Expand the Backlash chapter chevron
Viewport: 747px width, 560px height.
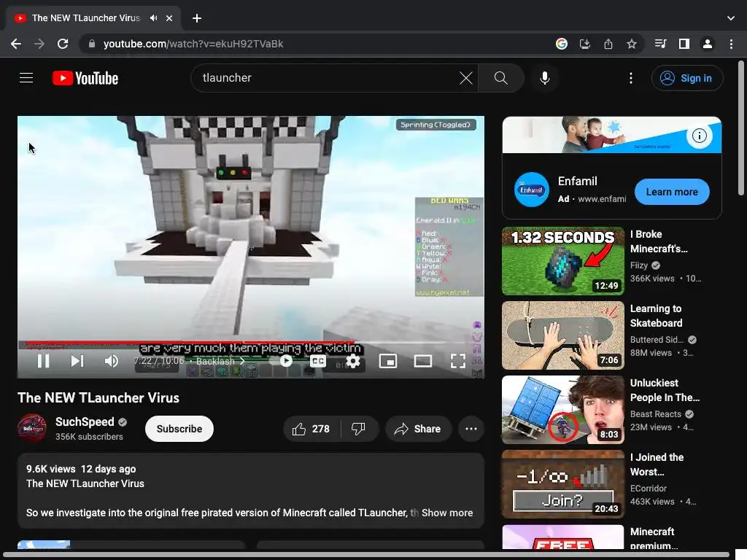point(242,362)
